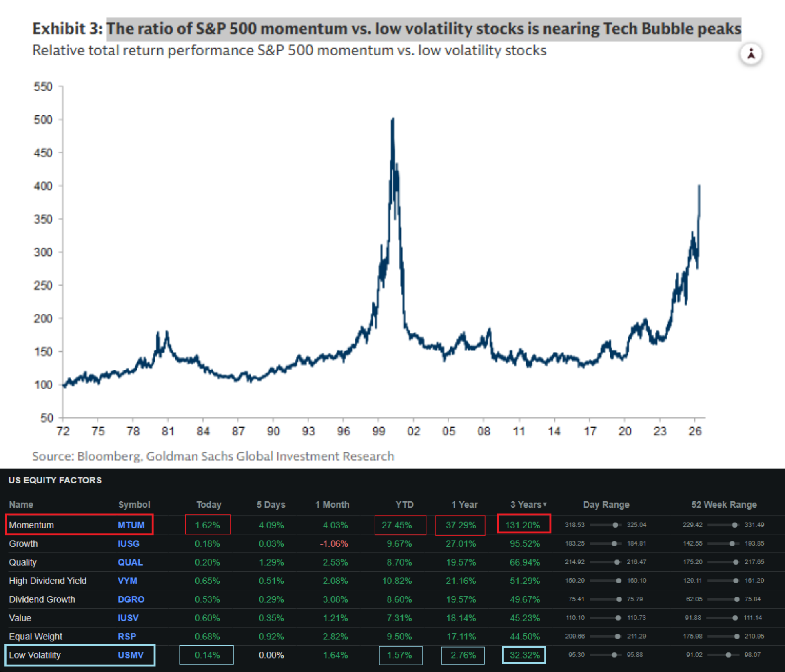The image size is (785, 672).
Task: Click USMV 52 week range slider marker
Action: point(728,655)
